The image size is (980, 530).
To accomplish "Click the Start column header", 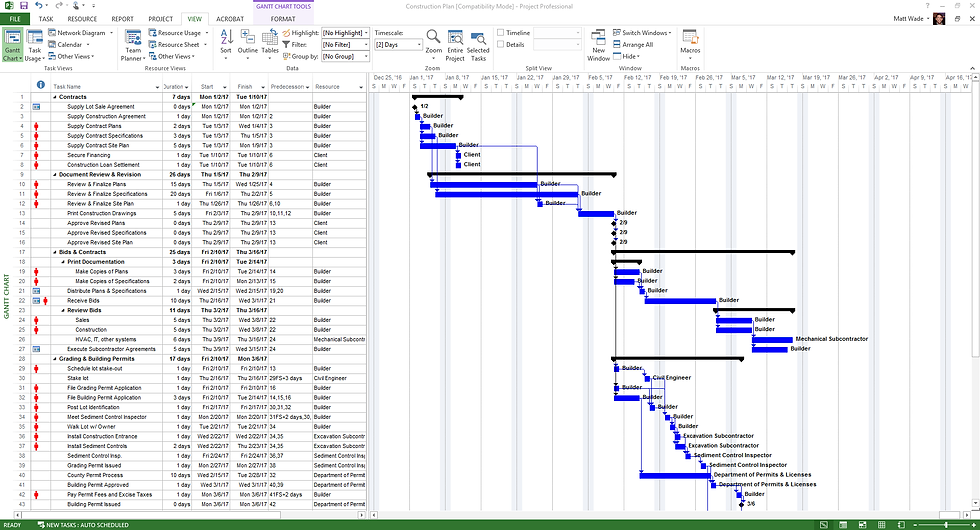I will (212, 87).
